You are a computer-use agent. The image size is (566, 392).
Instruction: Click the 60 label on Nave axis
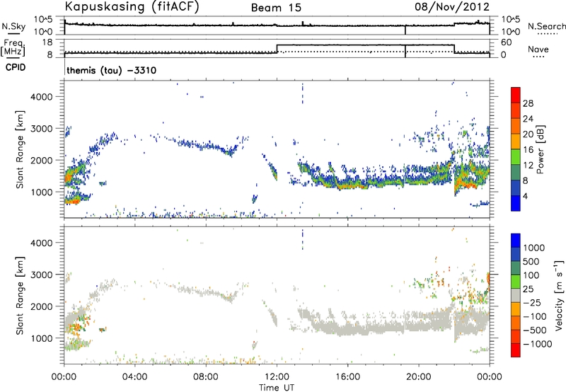pyautogui.click(x=507, y=42)
